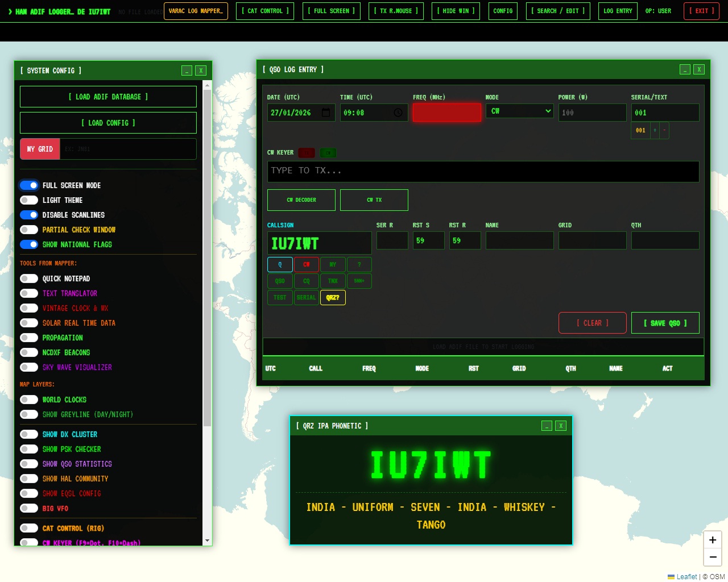The width and height of the screenshot is (728, 582).
Task: Toggle Show Greyline day/night layer
Action: tap(29, 414)
